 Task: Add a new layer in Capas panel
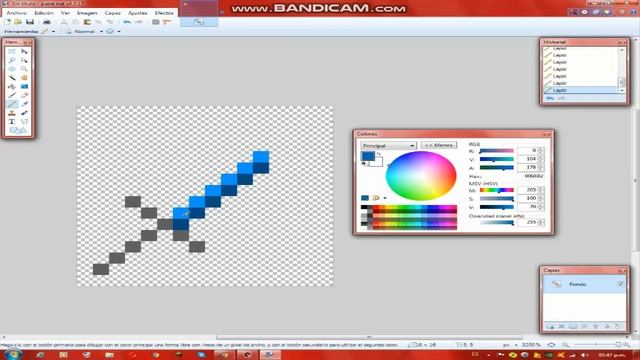(550, 327)
